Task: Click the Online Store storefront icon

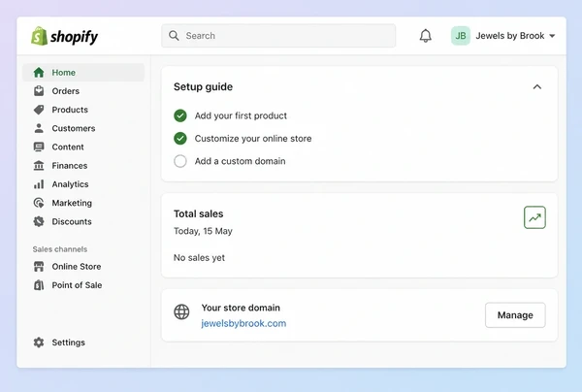Action: click(x=39, y=266)
